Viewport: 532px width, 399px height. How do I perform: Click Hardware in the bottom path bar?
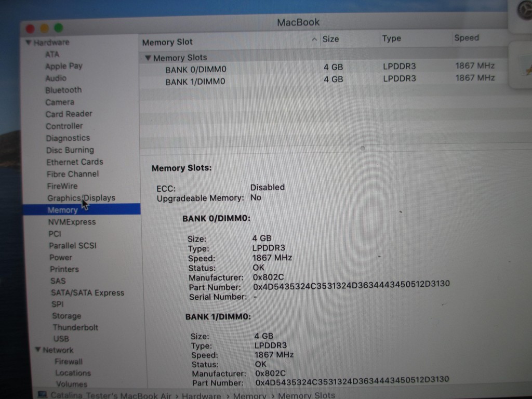tap(201, 395)
